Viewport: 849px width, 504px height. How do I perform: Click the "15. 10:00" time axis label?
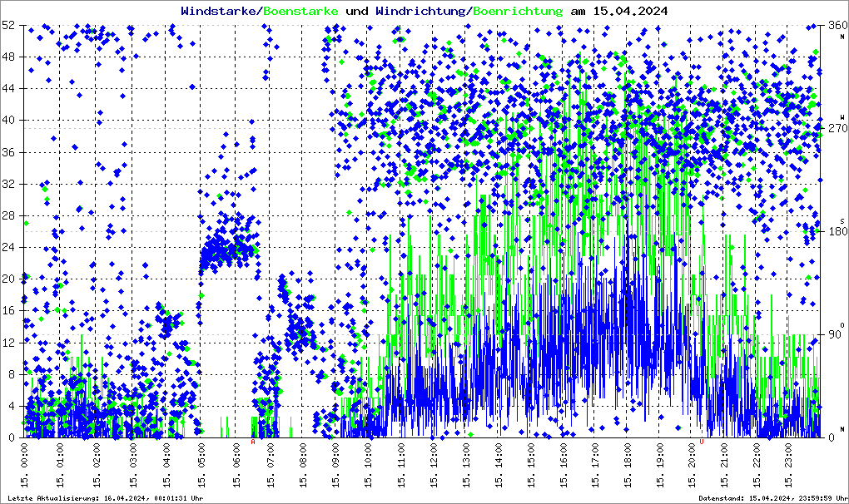point(368,465)
